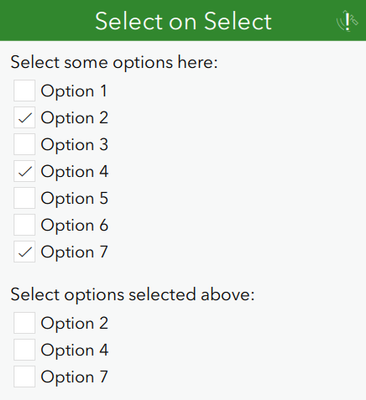Check the Option 1 checkbox box
Screen dimensions: 366x400
24,90
